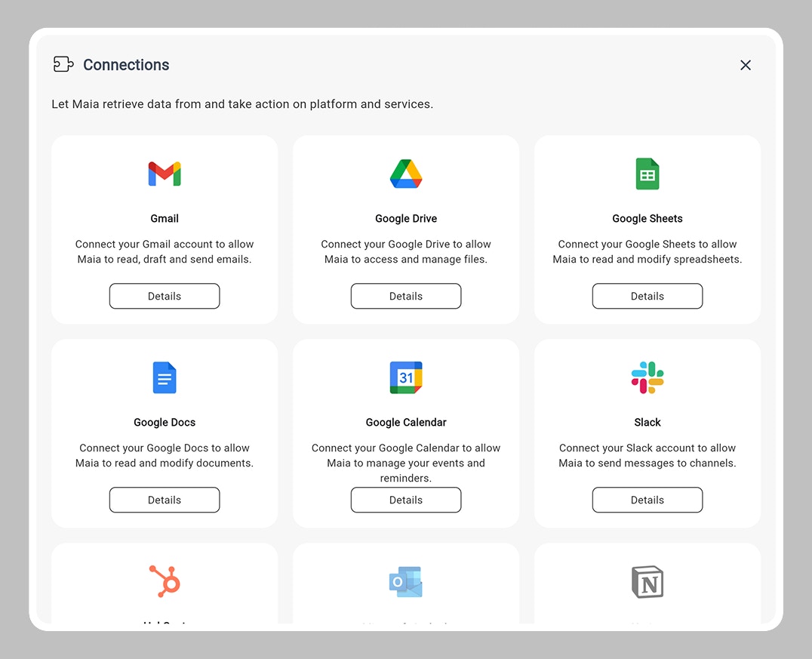812x659 pixels.
Task: Click the Google Calendar card title
Action: [406, 422]
